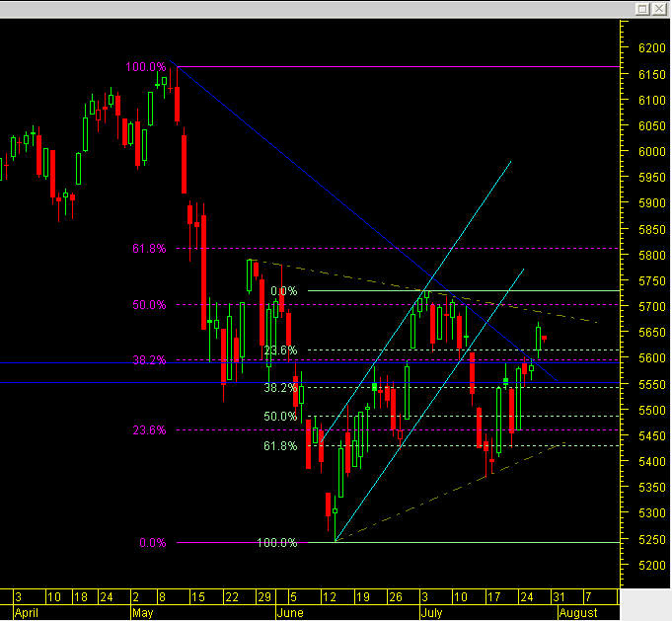Click the 5900 price axis label

pyautogui.click(x=651, y=202)
